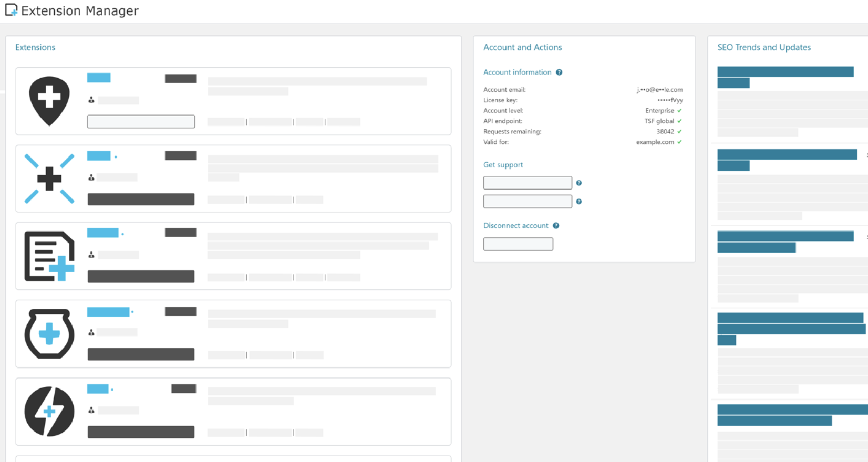Open help icon beside first Get support field
Viewport: 868px width, 462px height.
[578, 183]
